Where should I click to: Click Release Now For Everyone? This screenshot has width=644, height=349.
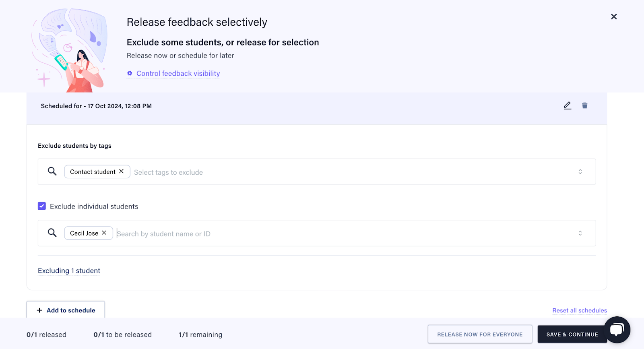(x=480, y=334)
